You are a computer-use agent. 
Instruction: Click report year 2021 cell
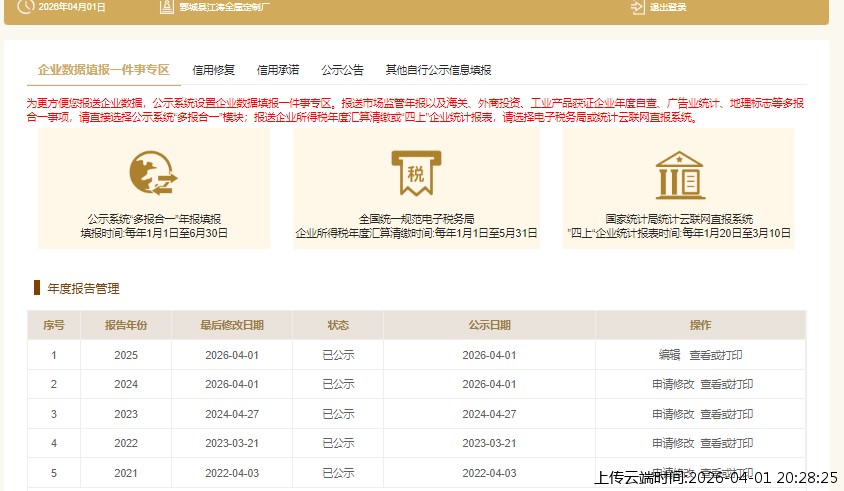point(126,473)
